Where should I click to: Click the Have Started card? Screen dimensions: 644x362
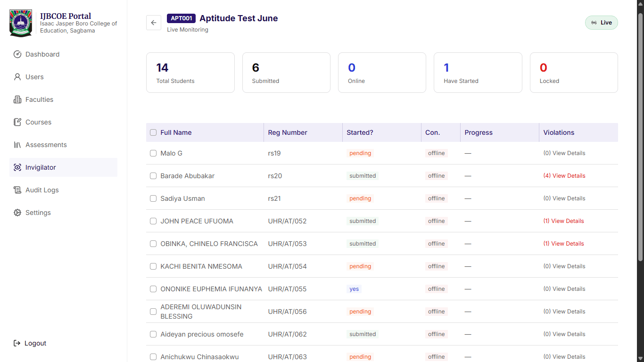[x=478, y=73]
